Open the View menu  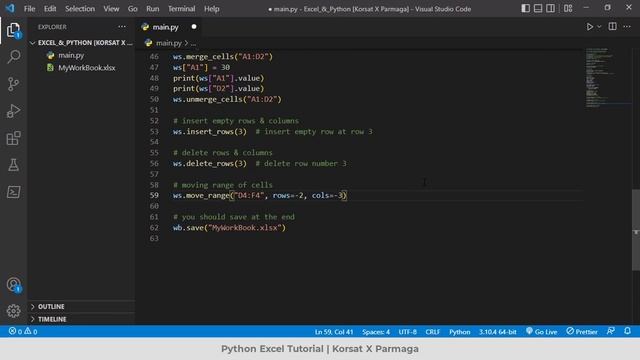point(111,9)
